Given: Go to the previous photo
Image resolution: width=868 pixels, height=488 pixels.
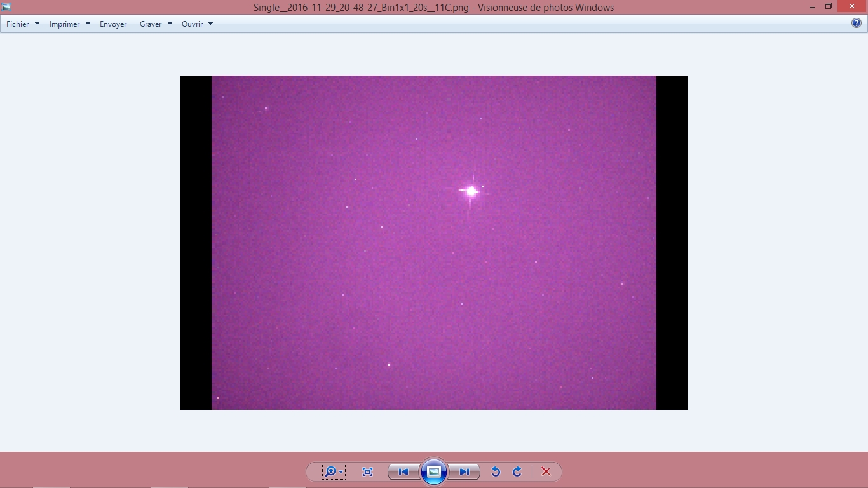Looking at the screenshot, I should [x=403, y=471].
